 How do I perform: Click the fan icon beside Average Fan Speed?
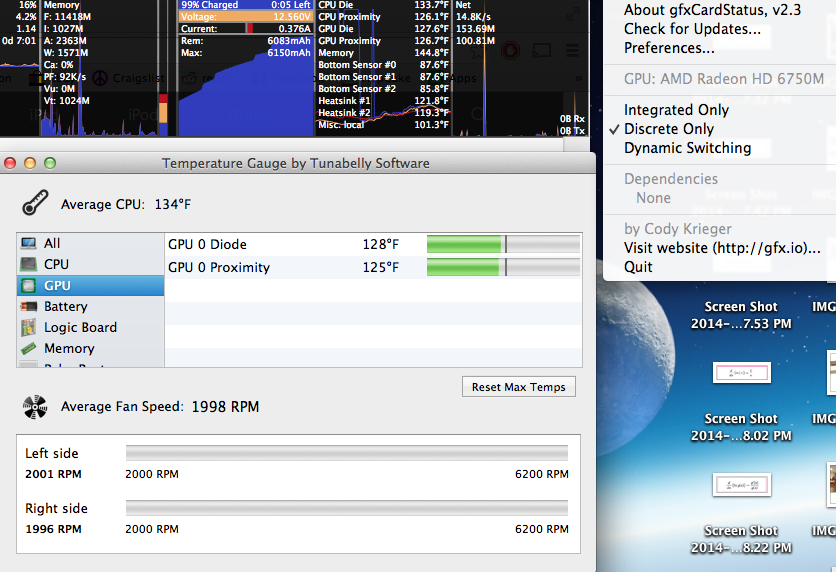click(35, 407)
